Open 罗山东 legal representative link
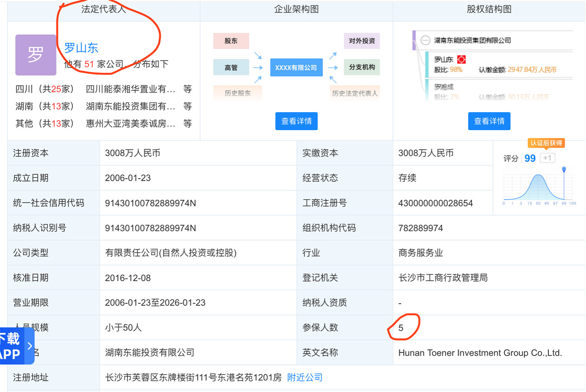The height and width of the screenshot is (392, 586). [x=81, y=48]
